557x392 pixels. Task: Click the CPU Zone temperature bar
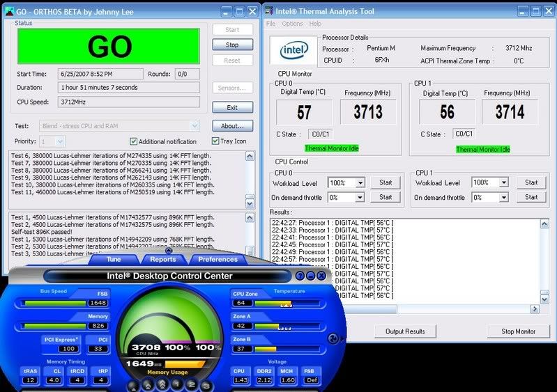(x=287, y=304)
